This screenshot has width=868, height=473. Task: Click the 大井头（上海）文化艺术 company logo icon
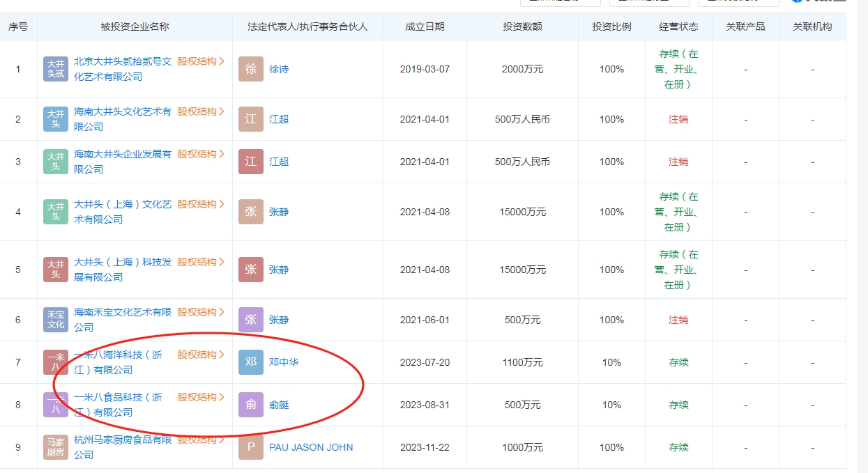click(x=56, y=212)
